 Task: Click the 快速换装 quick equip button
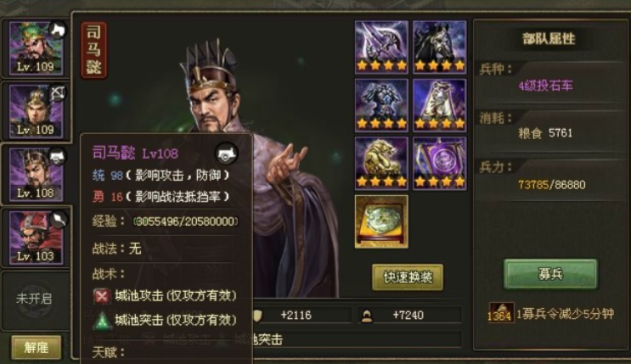[x=408, y=277]
